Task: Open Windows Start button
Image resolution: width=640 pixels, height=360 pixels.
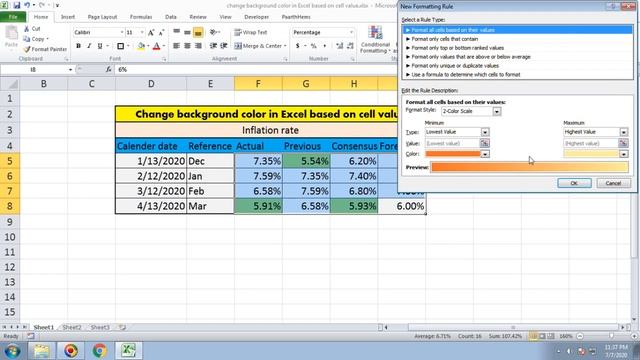Action: (12, 351)
